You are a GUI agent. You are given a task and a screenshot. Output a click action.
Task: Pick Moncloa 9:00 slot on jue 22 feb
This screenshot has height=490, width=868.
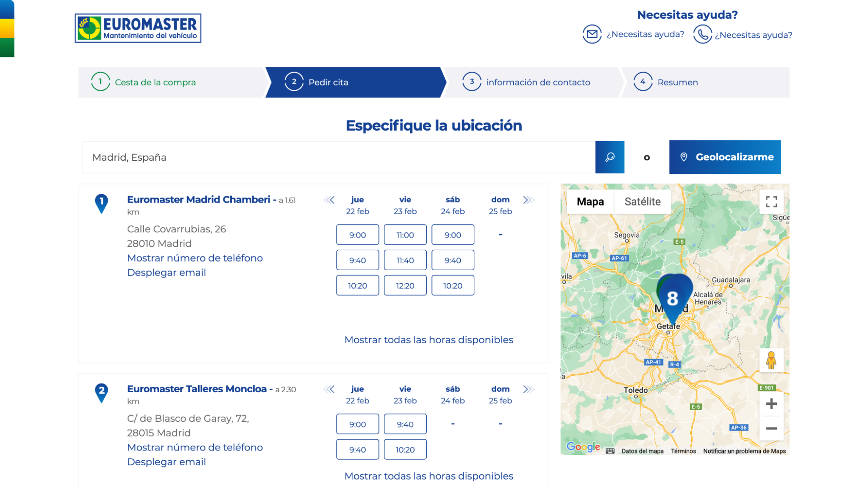click(x=357, y=424)
